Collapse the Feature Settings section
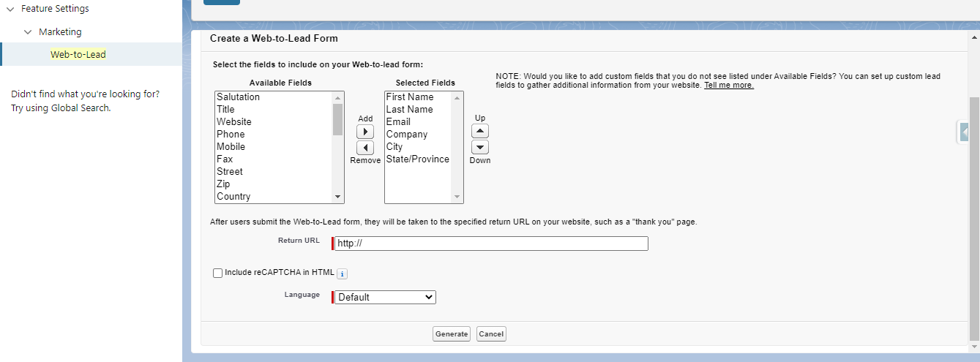The image size is (980, 362). [10, 9]
